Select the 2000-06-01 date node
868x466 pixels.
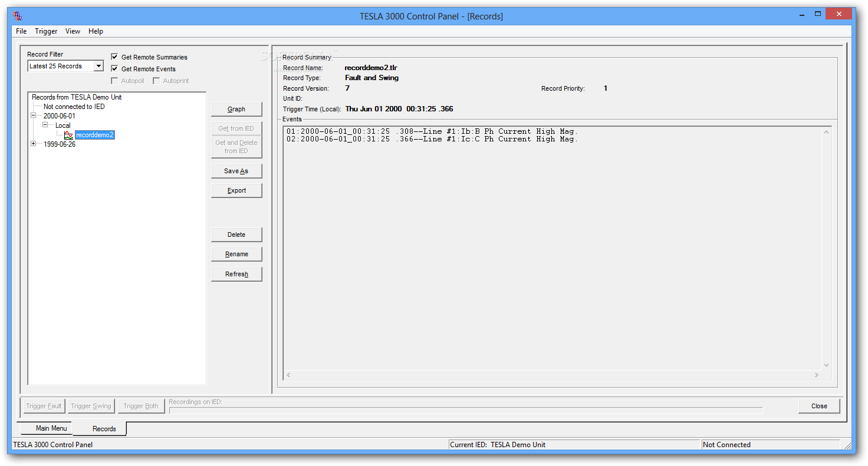60,116
